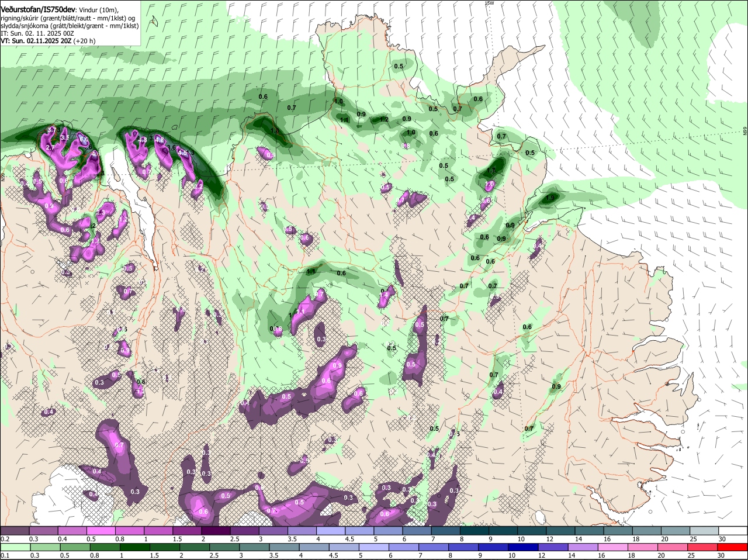748x560 pixels.
Task: Pick the dark purple snow swatch between 2 and 2.5
Action: pyautogui.click(x=215, y=530)
